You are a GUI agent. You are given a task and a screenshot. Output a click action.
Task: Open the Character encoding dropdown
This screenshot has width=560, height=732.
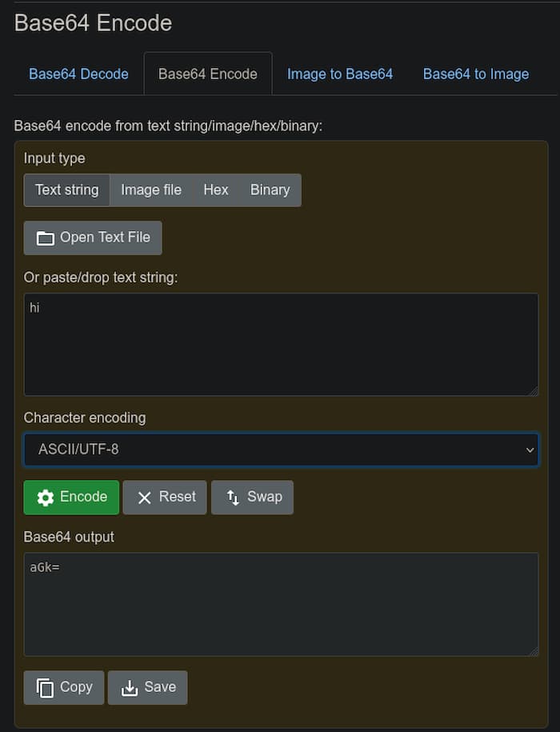(x=280, y=450)
